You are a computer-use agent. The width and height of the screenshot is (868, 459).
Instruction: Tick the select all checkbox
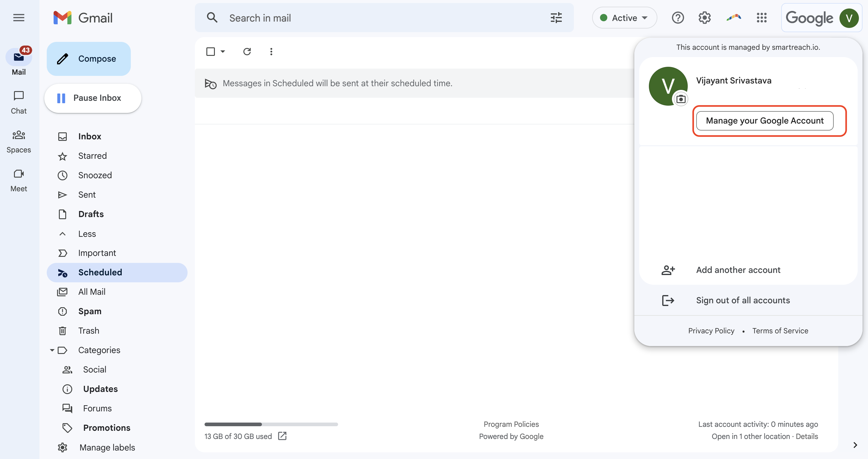[x=211, y=52]
